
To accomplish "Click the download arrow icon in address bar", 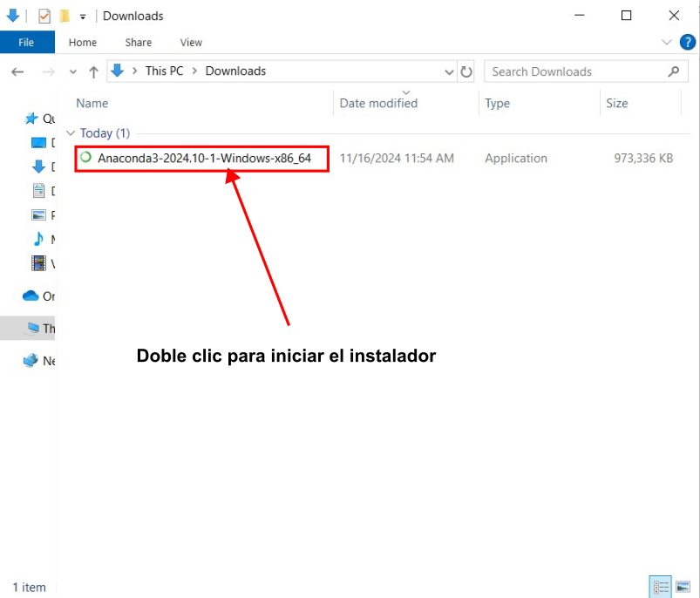I will [117, 71].
